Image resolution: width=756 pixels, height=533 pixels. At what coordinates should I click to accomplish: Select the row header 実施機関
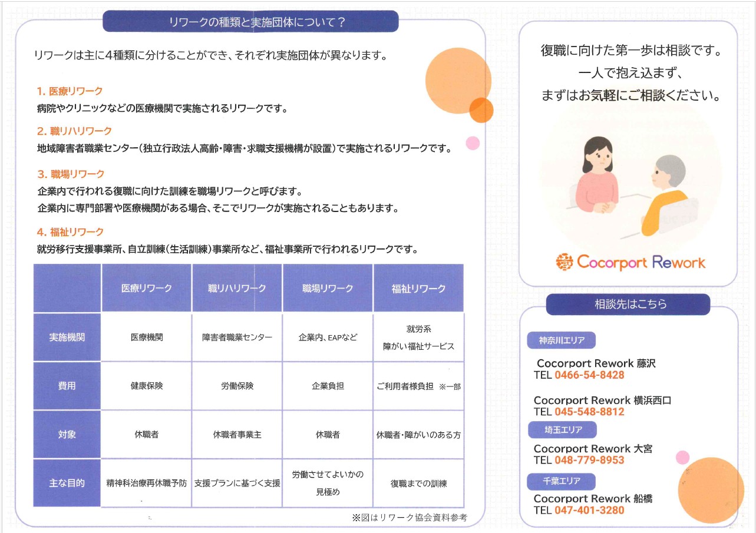[67, 337]
